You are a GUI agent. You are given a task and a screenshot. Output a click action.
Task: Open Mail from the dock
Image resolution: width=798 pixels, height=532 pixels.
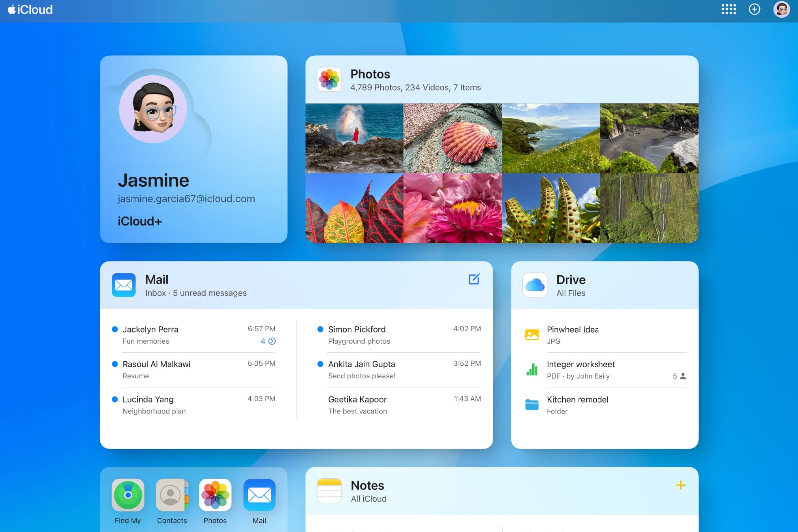(259, 495)
